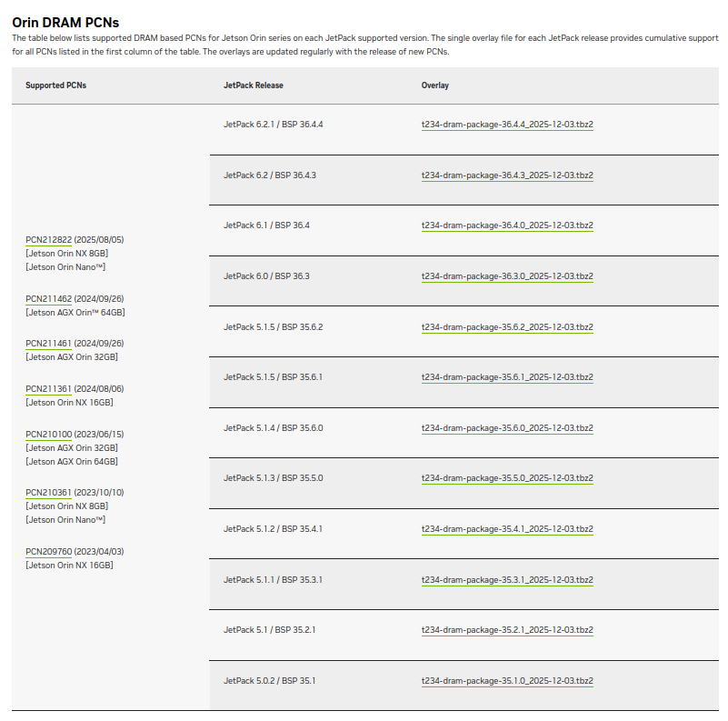The height and width of the screenshot is (721, 728).
Task: Select the t234-dram-package-35.3.1 overlay link
Action: [506, 580]
